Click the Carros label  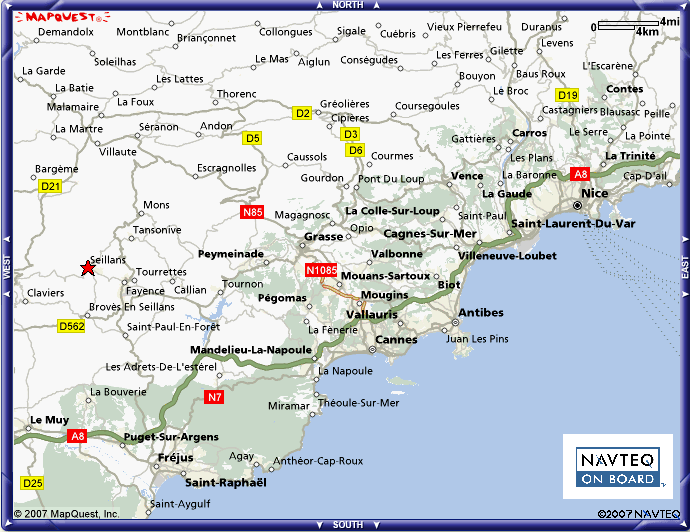529,133
